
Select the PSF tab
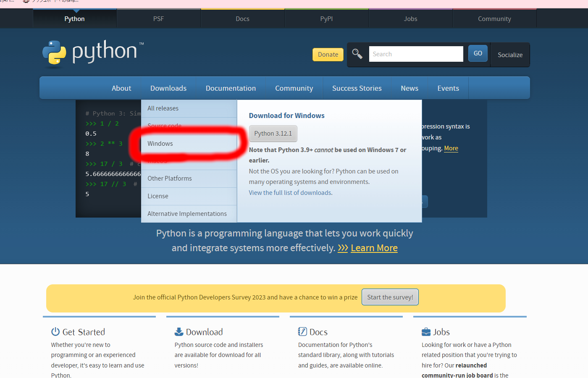pyautogui.click(x=158, y=18)
